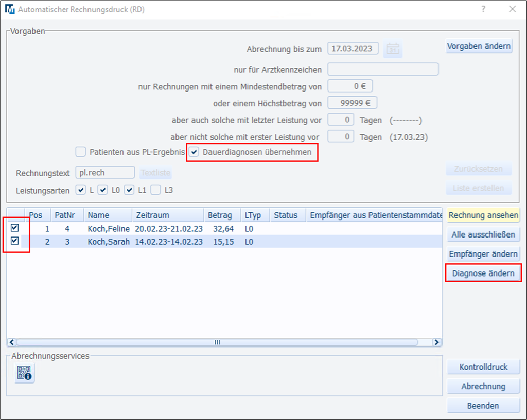Sort by the Name column header

pyautogui.click(x=108, y=215)
